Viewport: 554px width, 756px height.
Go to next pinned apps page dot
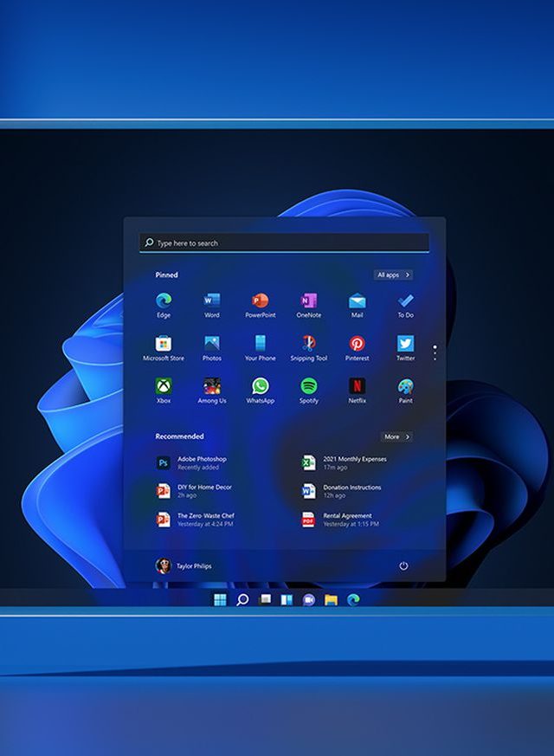[435, 353]
